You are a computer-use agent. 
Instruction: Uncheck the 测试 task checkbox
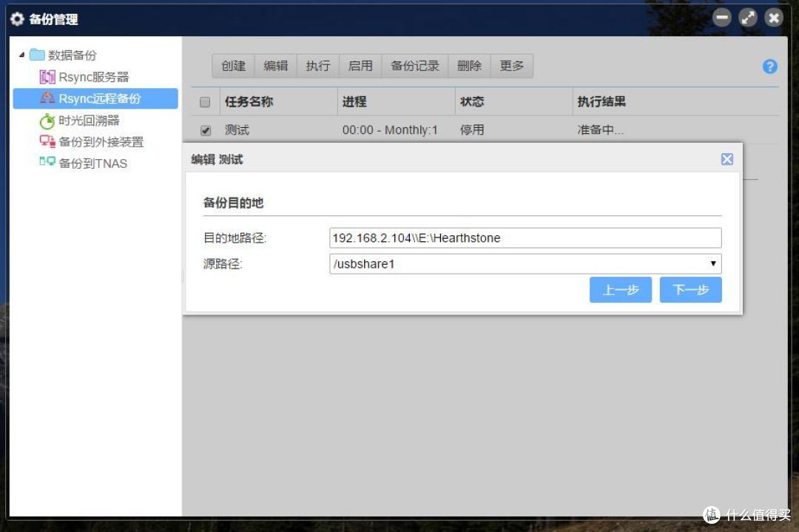click(205, 130)
